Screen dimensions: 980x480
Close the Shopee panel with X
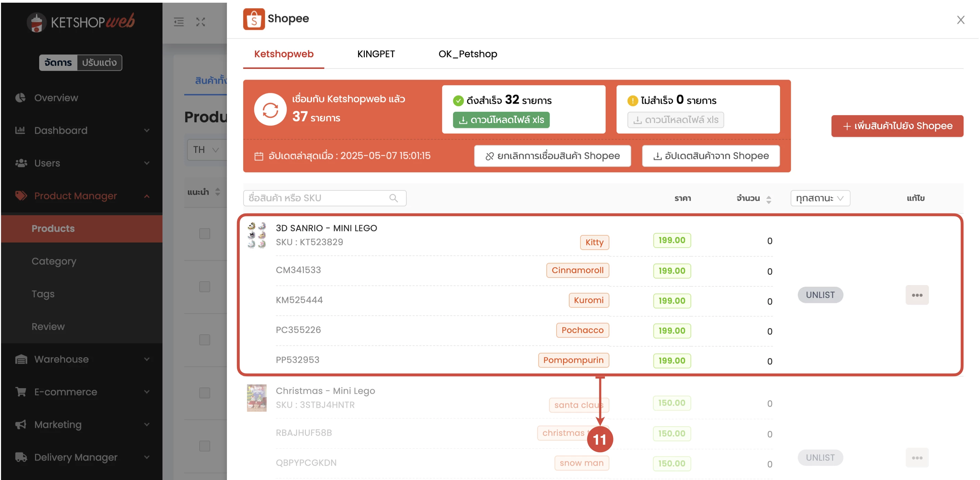pos(960,20)
